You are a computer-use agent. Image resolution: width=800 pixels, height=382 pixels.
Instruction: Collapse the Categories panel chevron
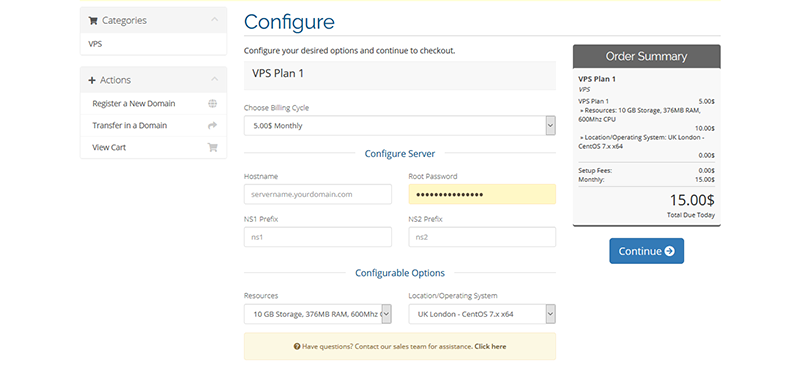(x=215, y=19)
